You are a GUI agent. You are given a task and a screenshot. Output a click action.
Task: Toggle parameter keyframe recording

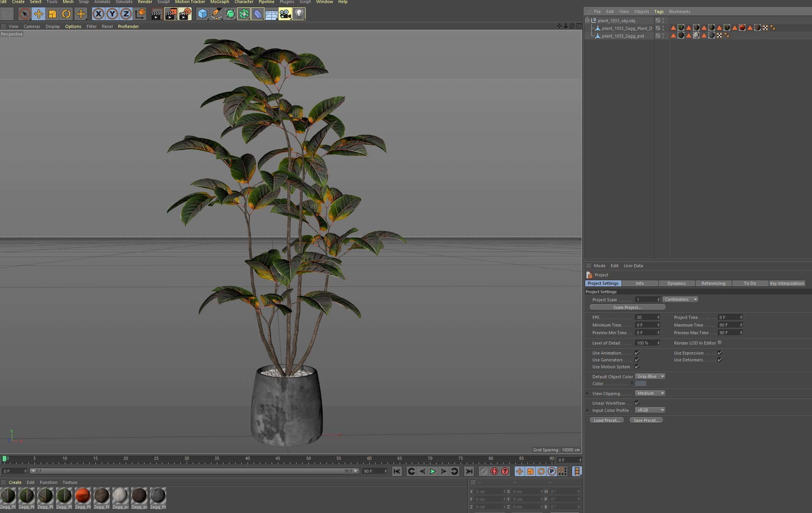click(551, 471)
